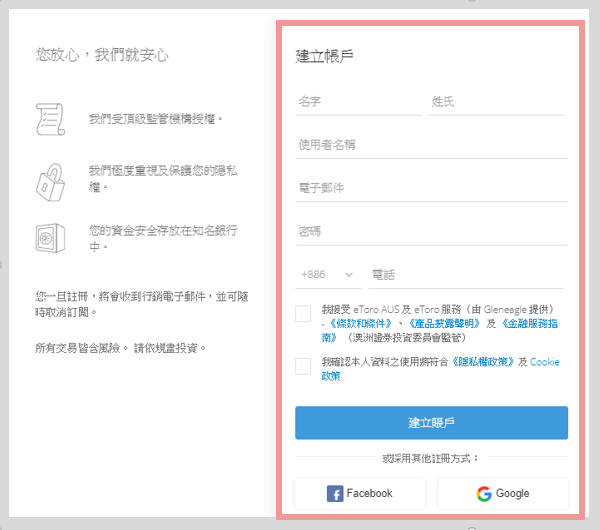Focus the 姓氏 last name field
This screenshot has height=530, width=600.
pos(497,102)
